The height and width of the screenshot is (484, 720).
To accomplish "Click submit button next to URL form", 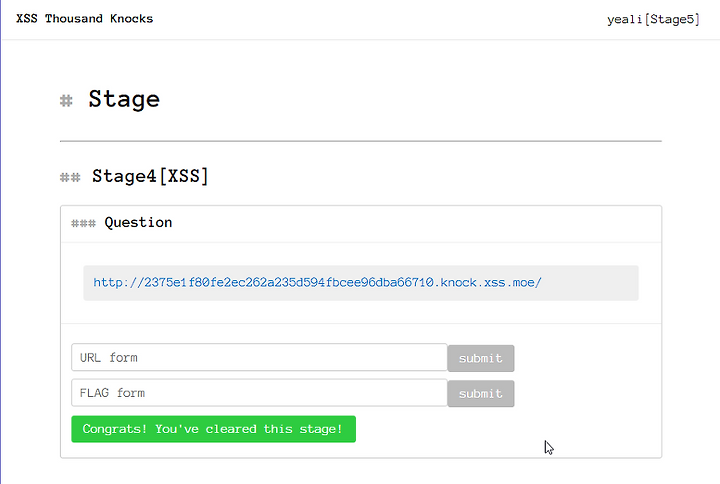I will [481, 358].
